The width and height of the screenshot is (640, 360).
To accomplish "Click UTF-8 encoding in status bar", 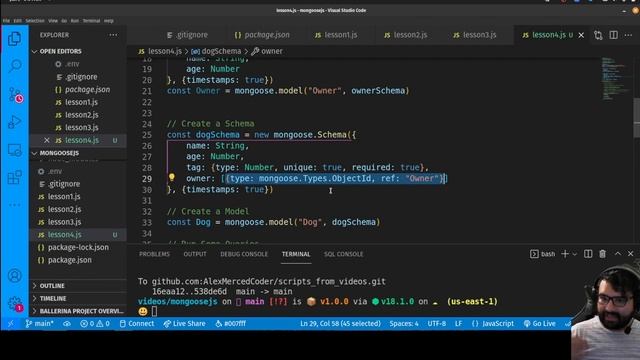I will [x=436, y=323].
